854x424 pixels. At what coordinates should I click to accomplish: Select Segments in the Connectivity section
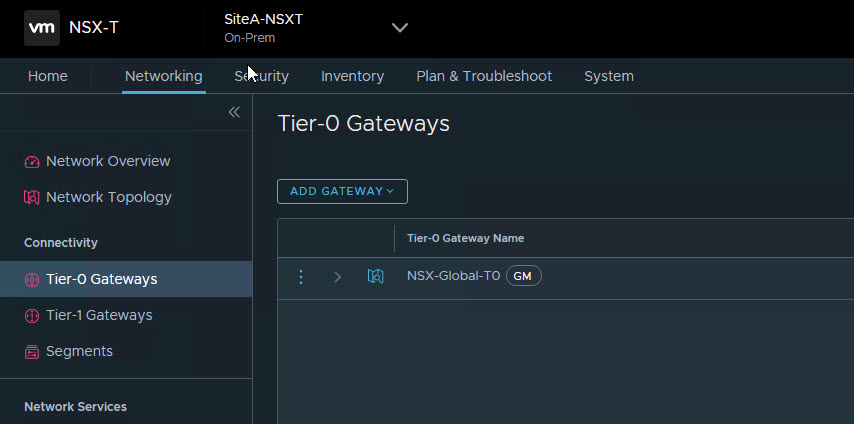click(x=79, y=351)
